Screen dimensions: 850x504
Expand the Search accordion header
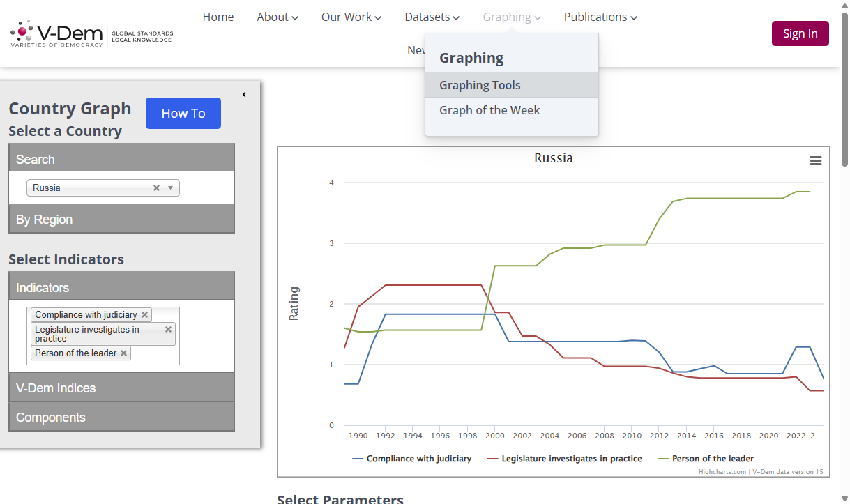121,159
